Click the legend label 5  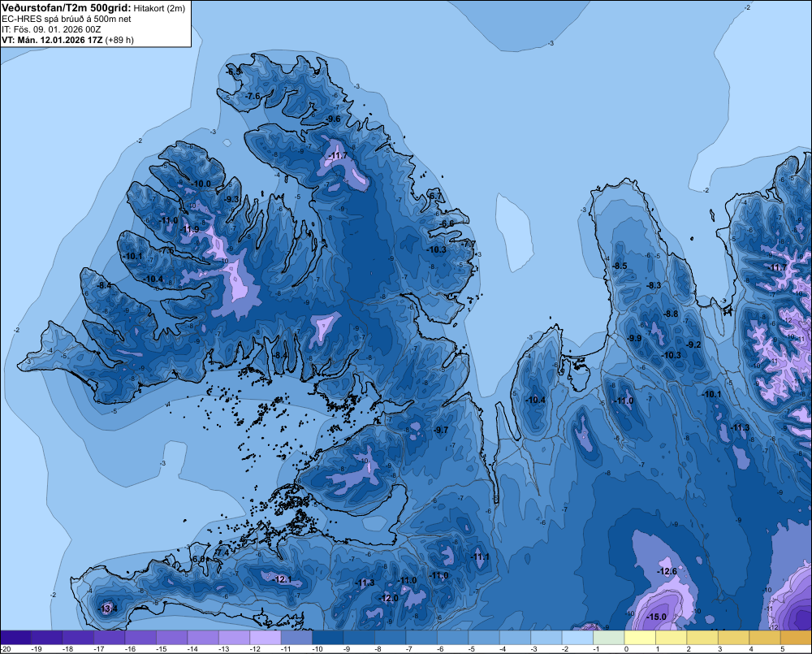pyautogui.click(x=782, y=649)
